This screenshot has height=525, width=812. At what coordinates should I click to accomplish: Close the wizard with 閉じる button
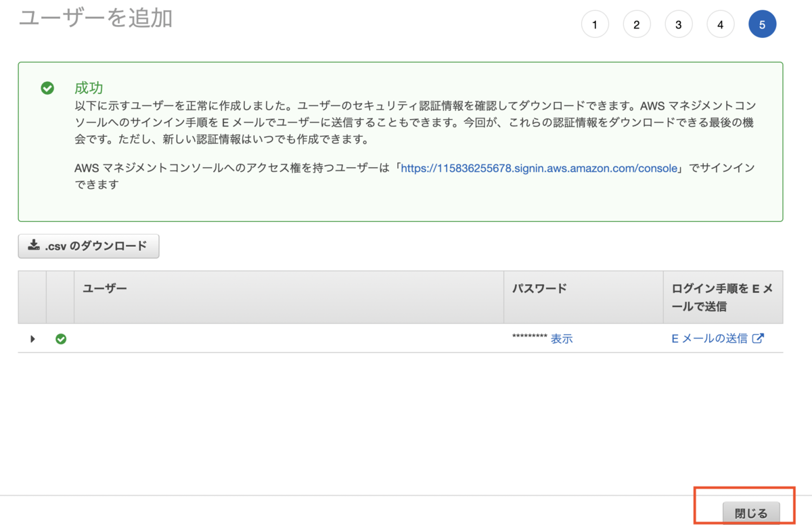tap(751, 513)
